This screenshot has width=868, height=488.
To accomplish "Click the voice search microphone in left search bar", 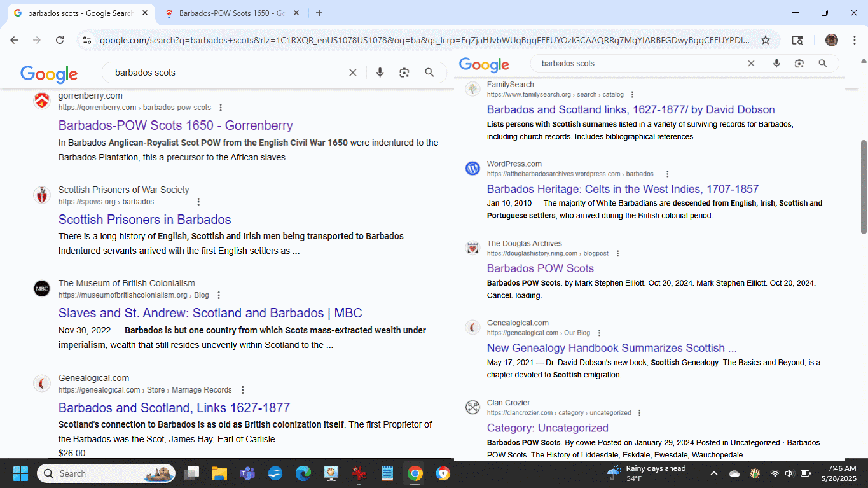I will coord(380,73).
